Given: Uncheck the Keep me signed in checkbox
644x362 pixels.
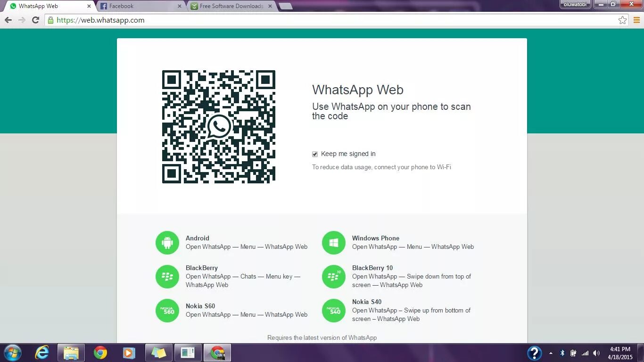Looking at the screenshot, I should coord(315,154).
